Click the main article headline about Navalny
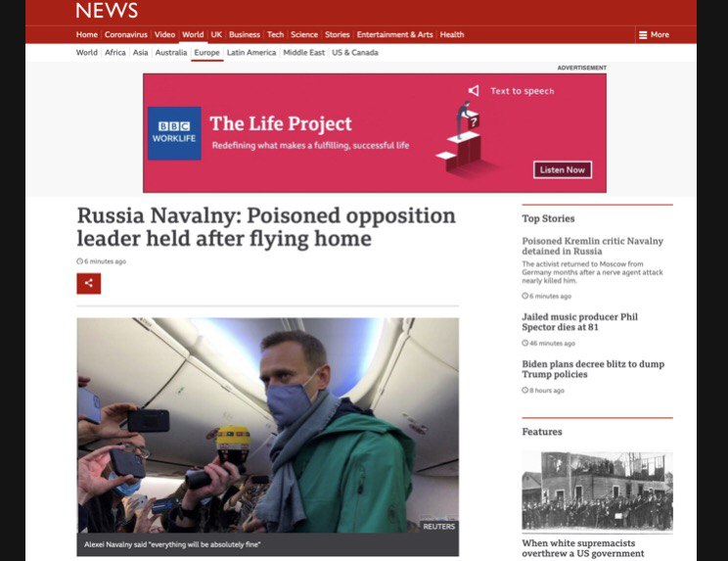 click(x=266, y=227)
